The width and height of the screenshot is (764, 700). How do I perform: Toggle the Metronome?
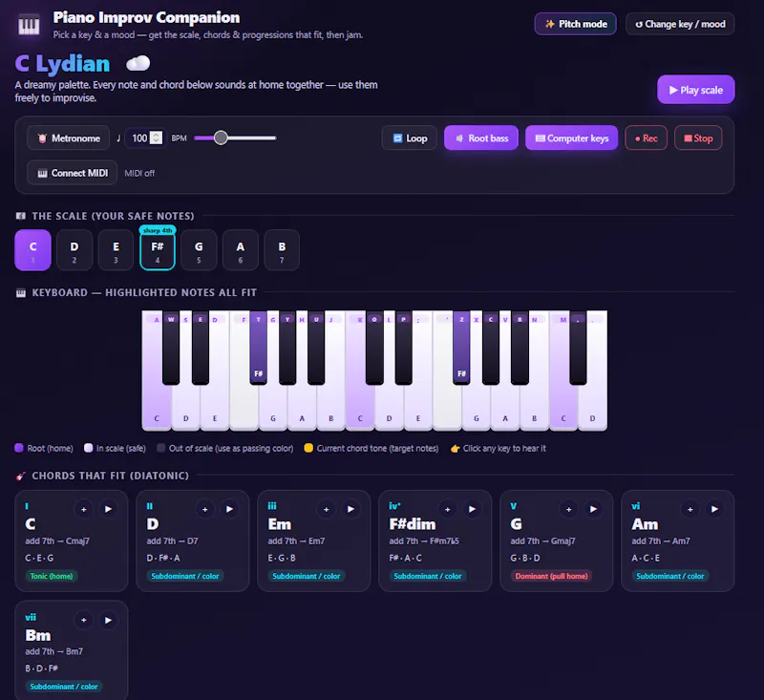click(x=69, y=138)
